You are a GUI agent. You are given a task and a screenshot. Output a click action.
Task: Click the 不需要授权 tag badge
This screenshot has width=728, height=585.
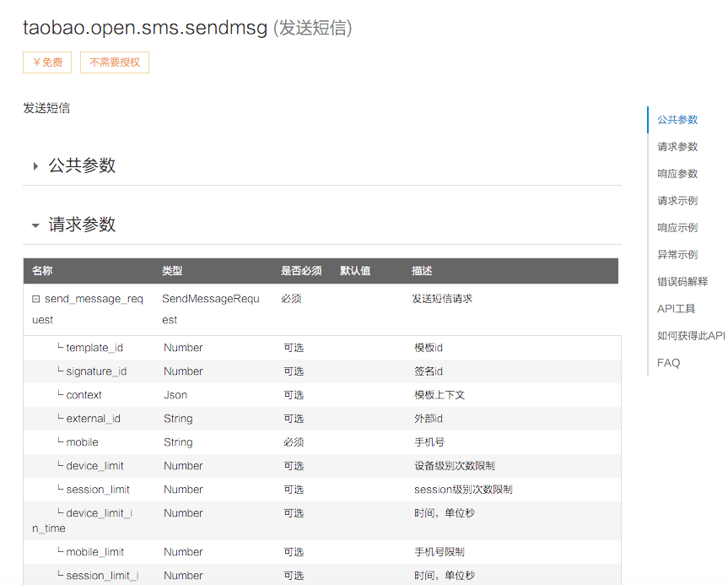(x=115, y=62)
